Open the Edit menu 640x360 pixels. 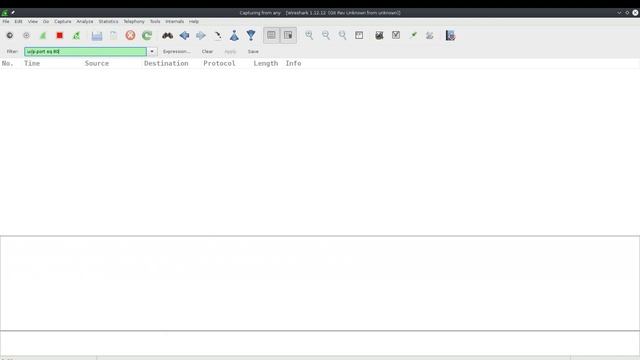[x=18, y=21]
